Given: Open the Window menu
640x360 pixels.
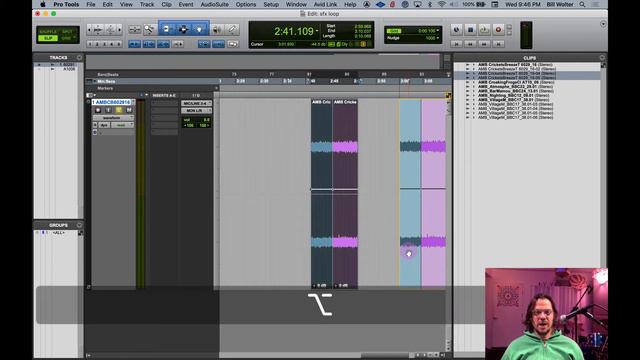Looking at the screenshot, I should tap(296, 4).
